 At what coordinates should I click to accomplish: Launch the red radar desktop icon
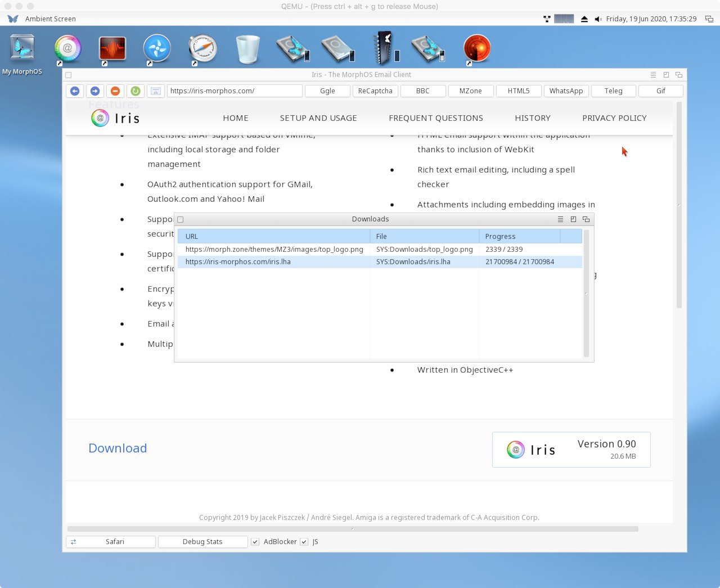coord(476,49)
